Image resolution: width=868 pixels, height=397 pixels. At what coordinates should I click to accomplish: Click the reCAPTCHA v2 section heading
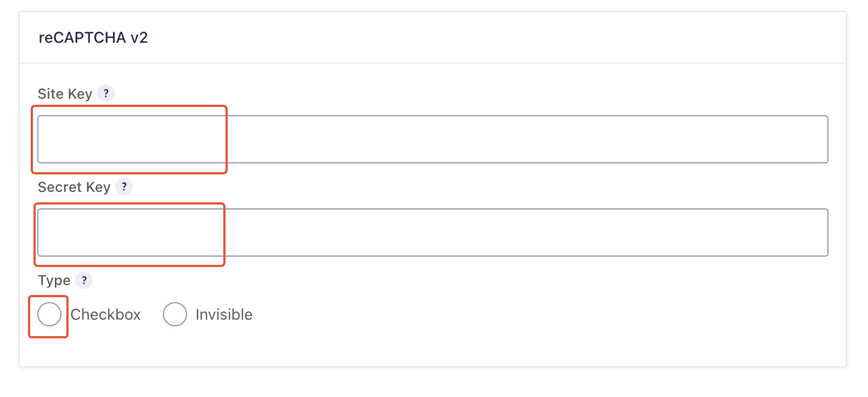point(93,38)
